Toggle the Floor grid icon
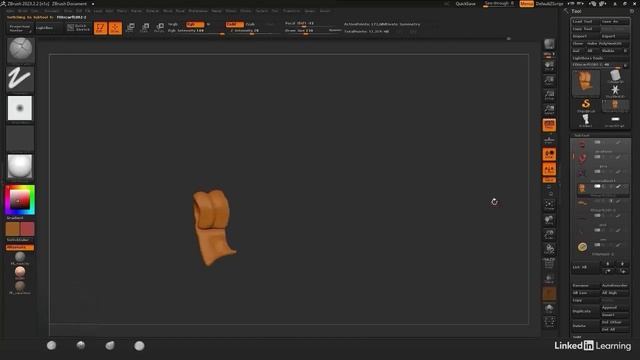Viewport: 640px width, 360px height. pos(549,140)
